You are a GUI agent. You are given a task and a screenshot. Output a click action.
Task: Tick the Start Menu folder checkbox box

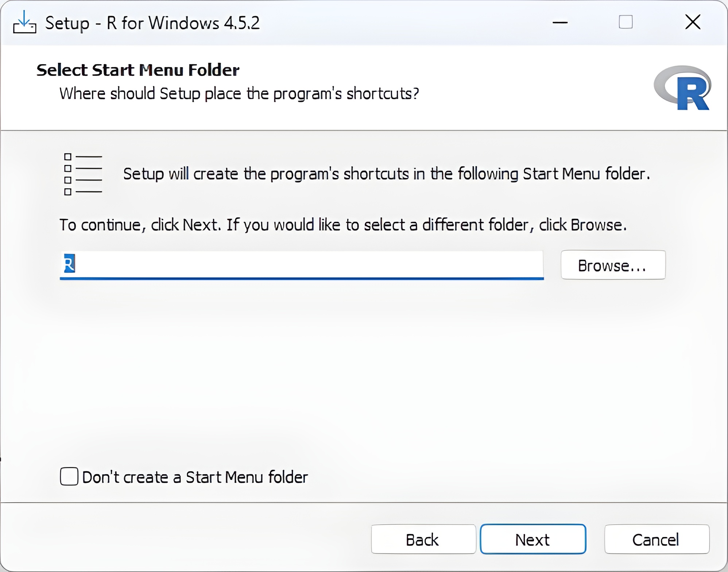[69, 476]
